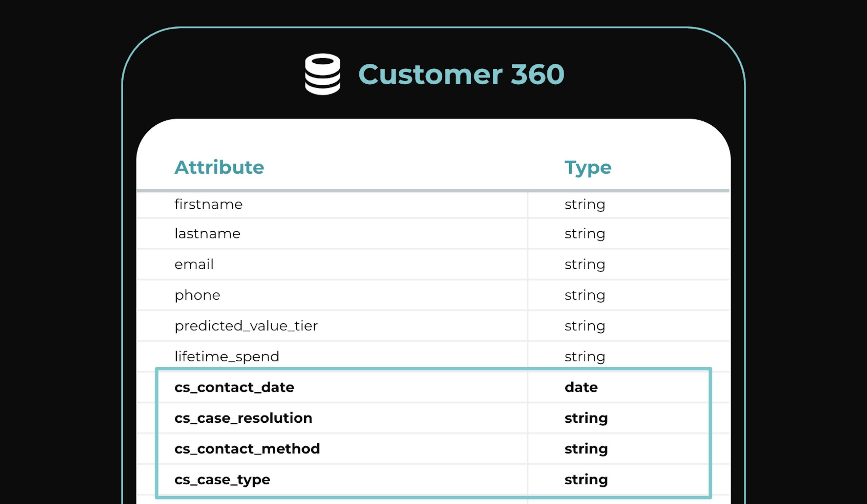Viewport: 867px width, 504px height.
Task: Select the firstname attribute row
Action: coord(209,204)
